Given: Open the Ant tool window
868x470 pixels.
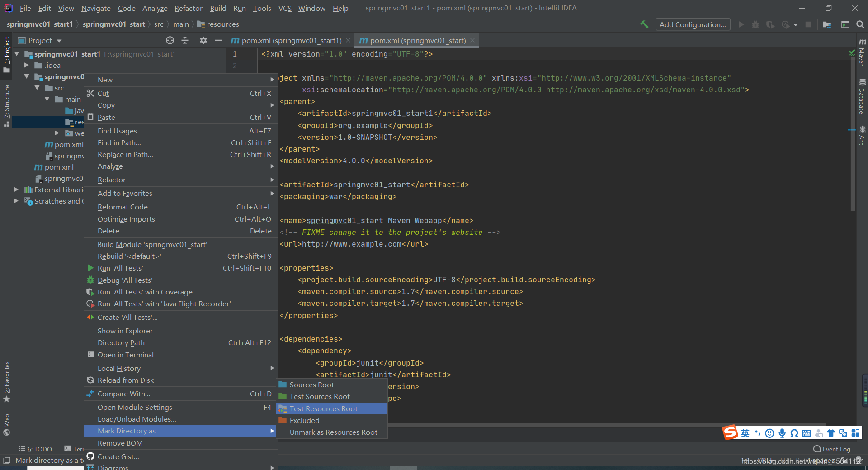Looking at the screenshot, I should tap(862, 135).
